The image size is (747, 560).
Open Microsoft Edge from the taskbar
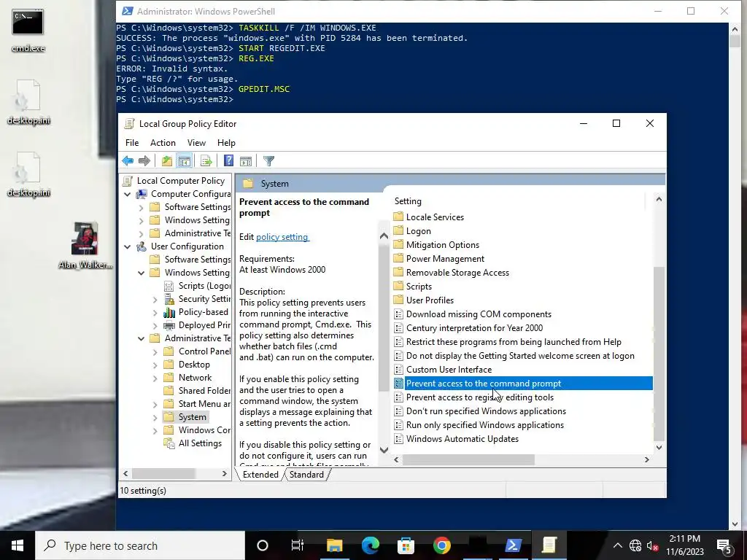pyautogui.click(x=370, y=545)
